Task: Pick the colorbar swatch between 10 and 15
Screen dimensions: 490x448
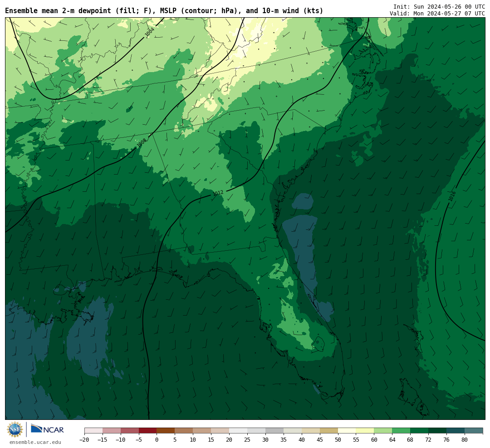Action: [202, 430]
